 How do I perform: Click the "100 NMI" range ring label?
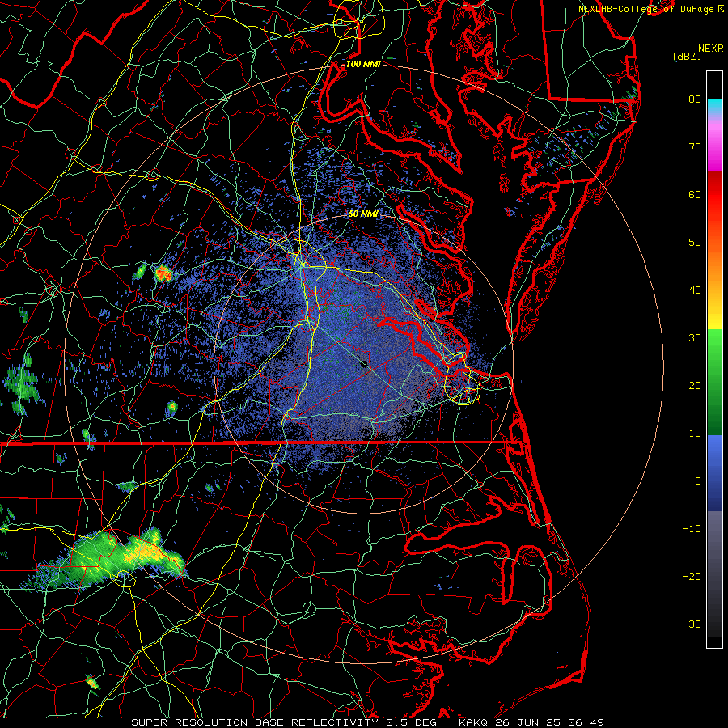pyautogui.click(x=363, y=64)
